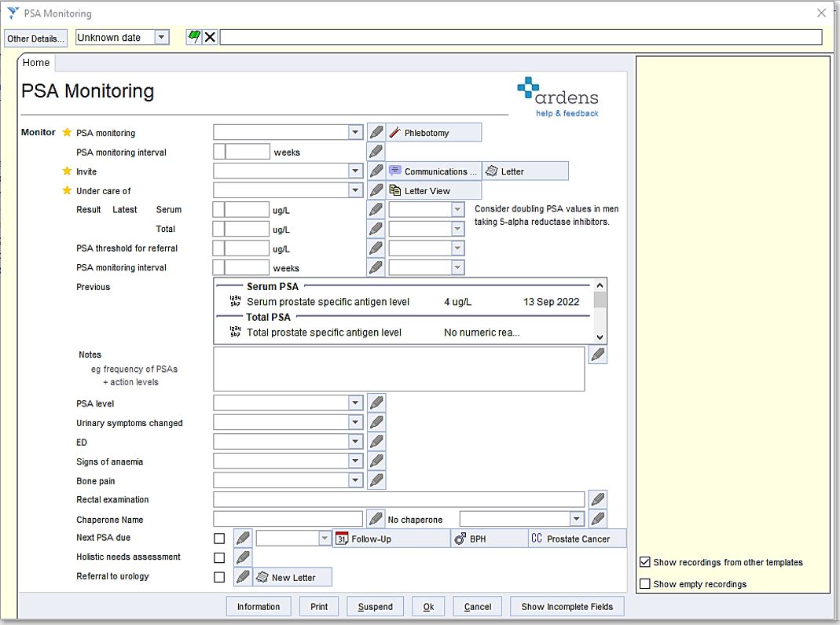The width and height of the screenshot is (840, 625).
Task: Open the Phlebotomy button
Action: pyautogui.click(x=434, y=132)
